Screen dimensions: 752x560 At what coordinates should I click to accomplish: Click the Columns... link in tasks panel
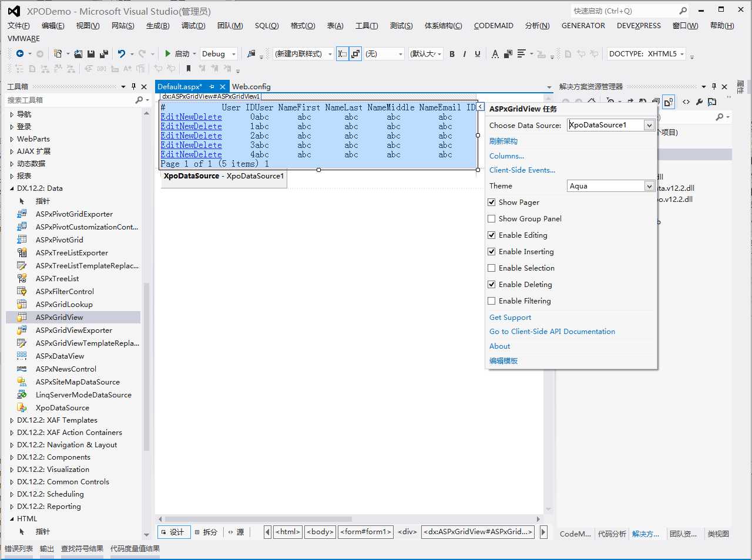(x=506, y=156)
